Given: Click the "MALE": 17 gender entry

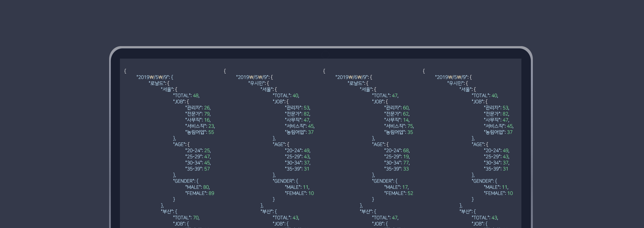Looking at the screenshot, I should point(396,187).
